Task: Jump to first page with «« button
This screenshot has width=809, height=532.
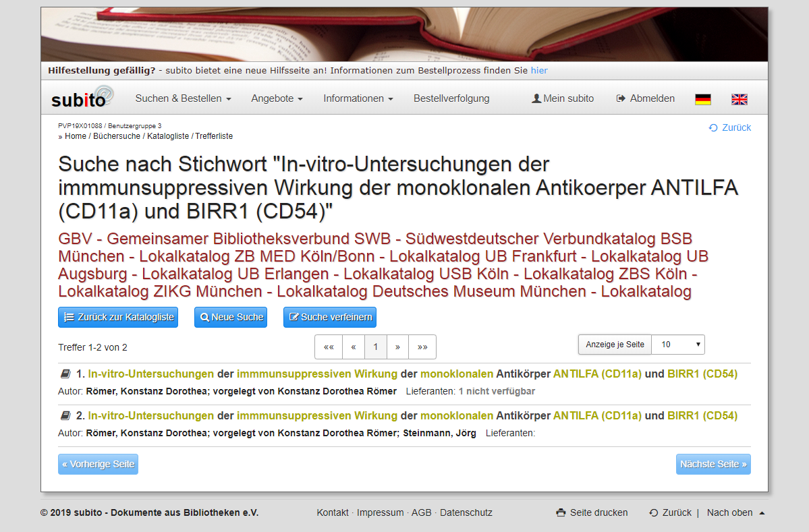Action: 329,347
